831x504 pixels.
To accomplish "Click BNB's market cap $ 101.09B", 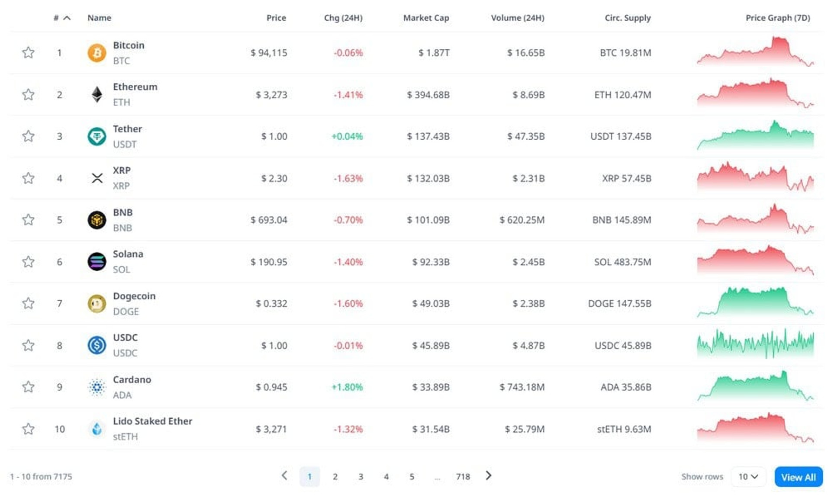I will click(428, 220).
